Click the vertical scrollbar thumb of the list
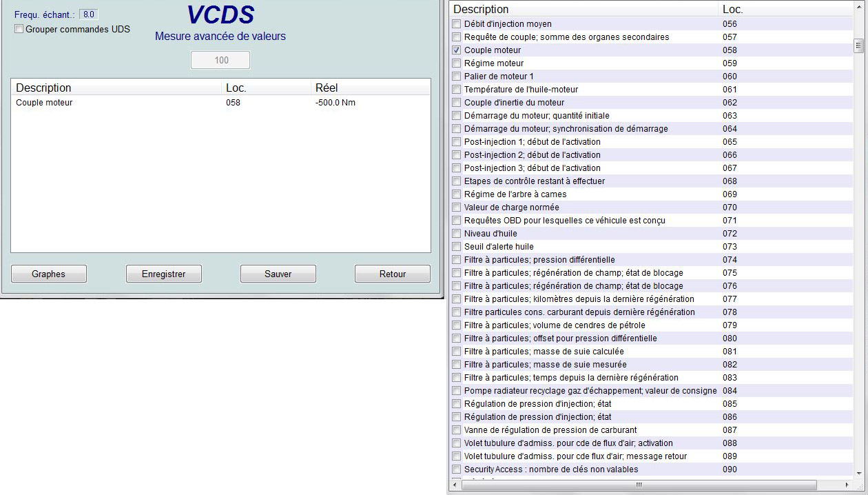 click(x=858, y=46)
